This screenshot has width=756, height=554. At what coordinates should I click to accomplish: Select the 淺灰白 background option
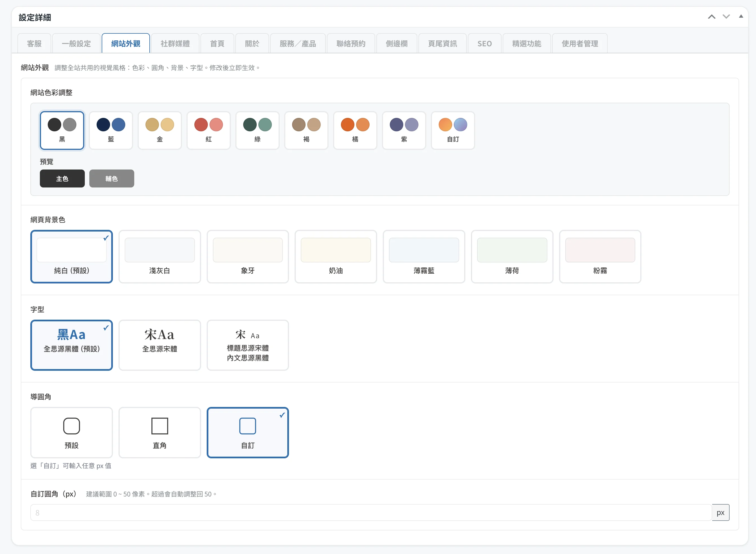(x=160, y=256)
